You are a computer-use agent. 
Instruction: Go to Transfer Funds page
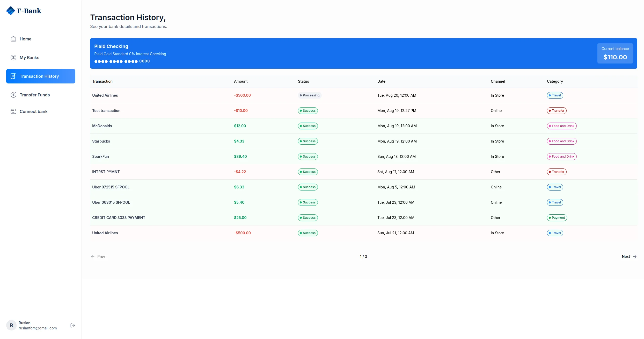point(35,95)
